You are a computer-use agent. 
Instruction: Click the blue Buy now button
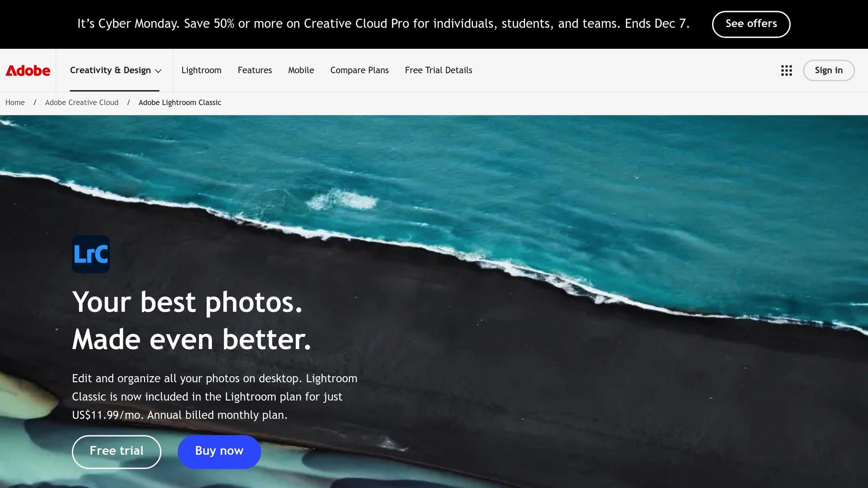(219, 452)
